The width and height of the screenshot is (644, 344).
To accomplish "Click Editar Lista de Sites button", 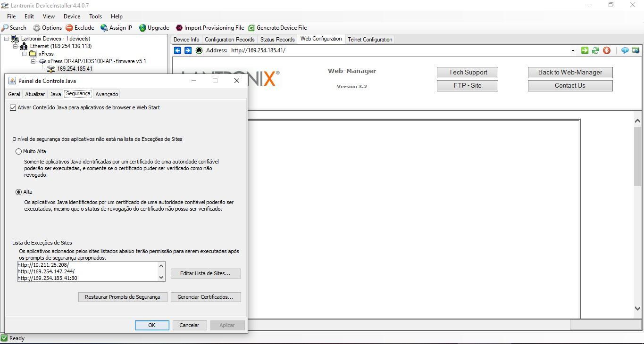I will [206, 273].
